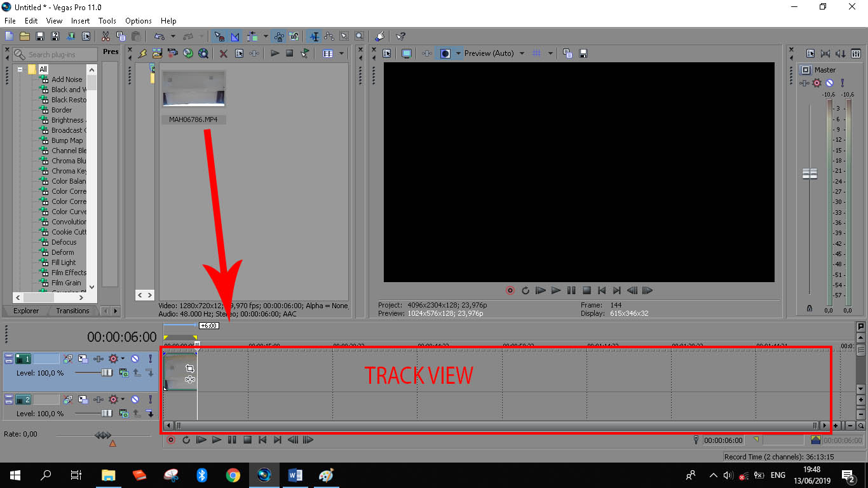Toggle Split Screen View in preview toolbar
The height and width of the screenshot is (488, 868).
[x=445, y=53]
